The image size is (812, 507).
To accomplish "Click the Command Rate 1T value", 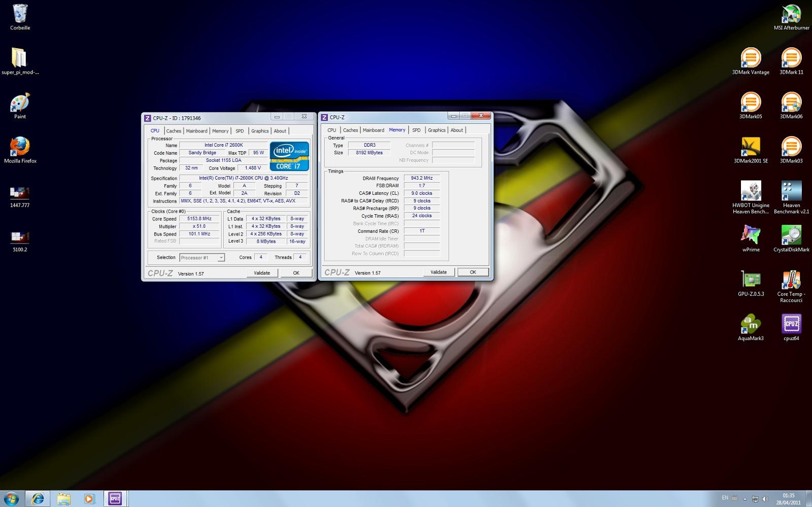I will click(422, 231).
